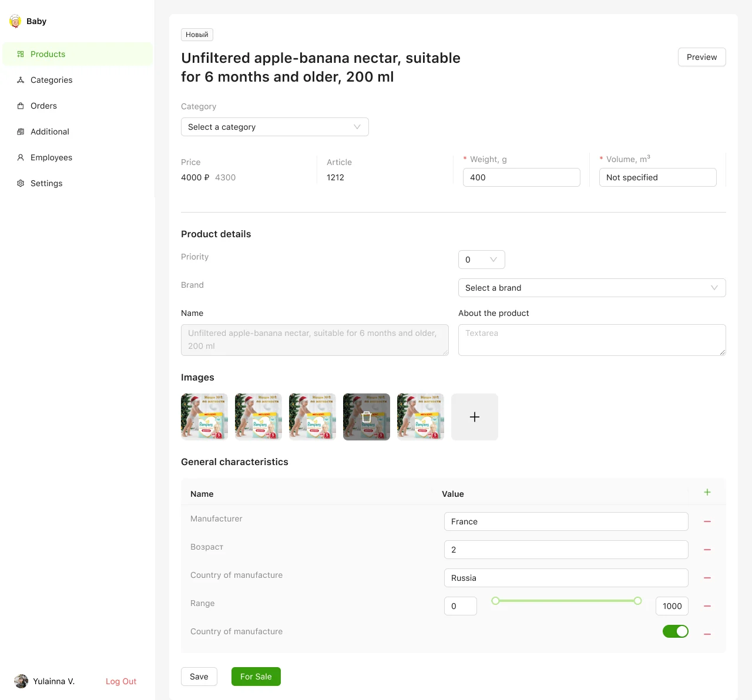This screenshot has height=700, width=752.
Task: Select the third product image thumbnail
Action: click(x=313, y=417)
